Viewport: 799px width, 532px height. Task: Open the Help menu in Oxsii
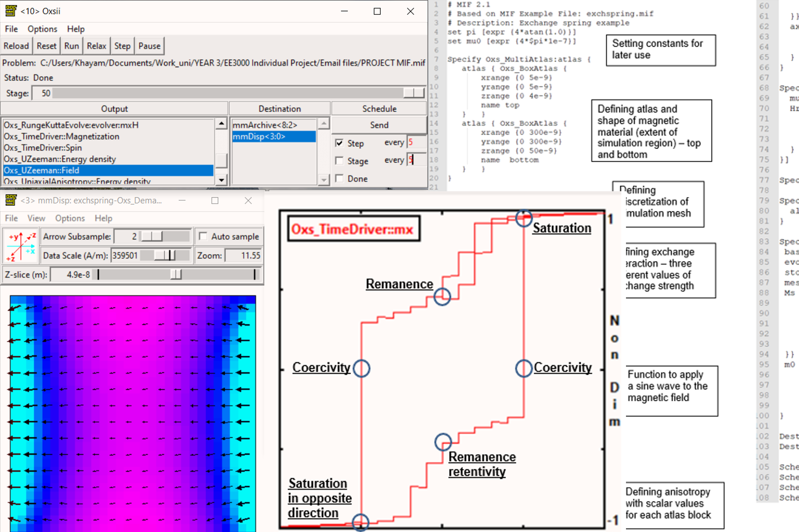pos(76,29)
